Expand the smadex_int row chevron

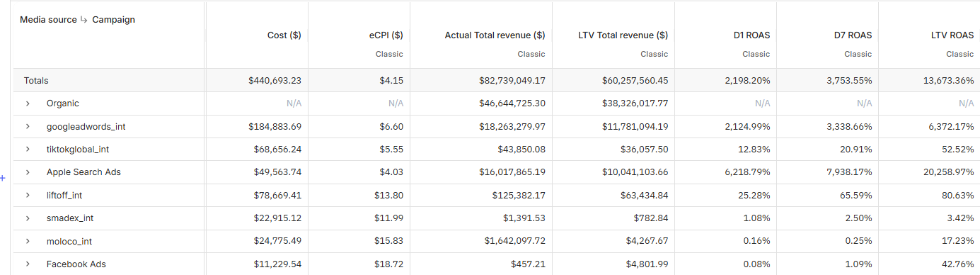(28, 218)
